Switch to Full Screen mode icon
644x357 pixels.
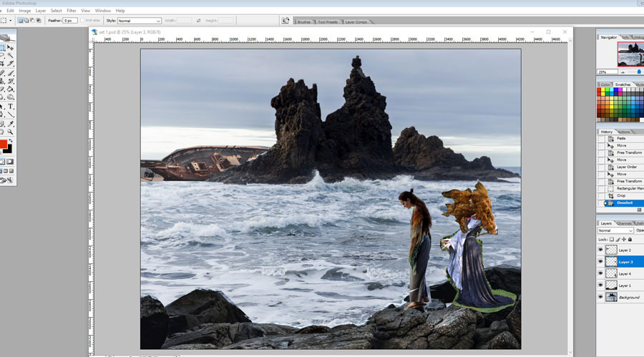11,171
